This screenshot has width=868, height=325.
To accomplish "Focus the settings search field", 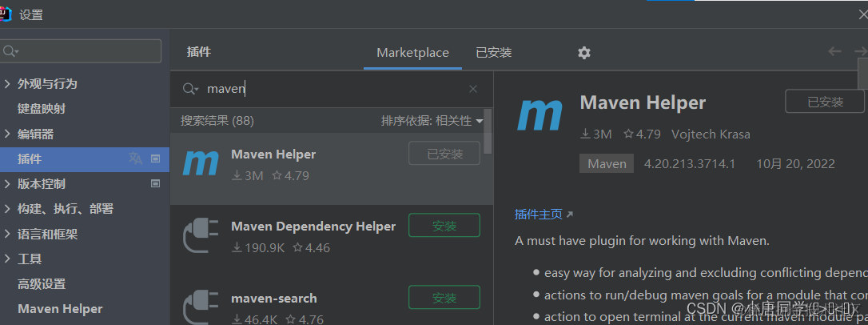I will pyautogui.click(x=81, y=51).
